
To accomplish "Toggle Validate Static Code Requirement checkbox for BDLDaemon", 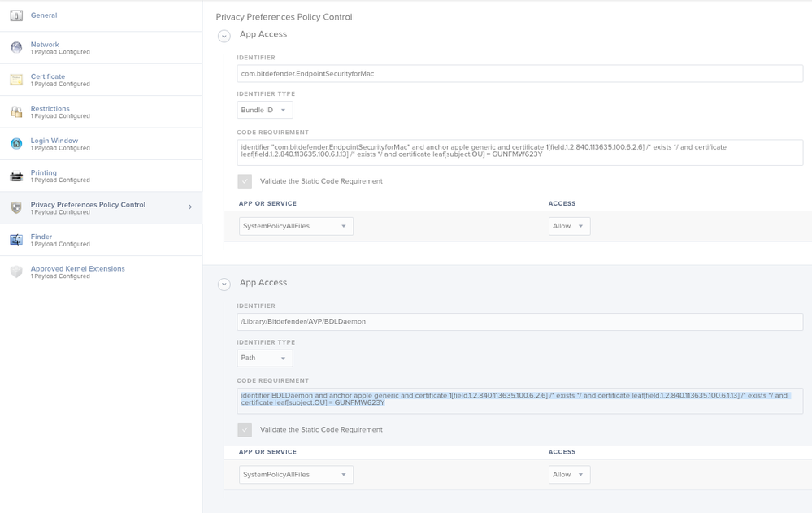I will pos(245,429).
